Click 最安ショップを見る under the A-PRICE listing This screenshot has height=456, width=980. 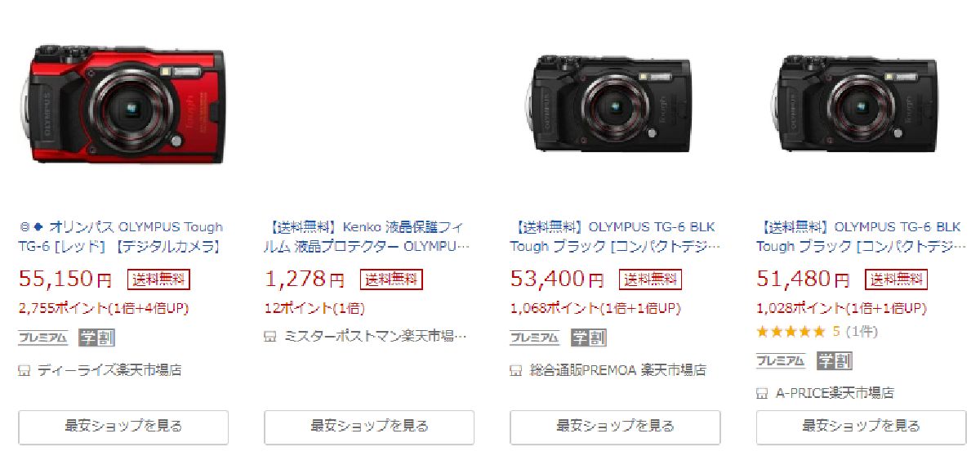862,427
